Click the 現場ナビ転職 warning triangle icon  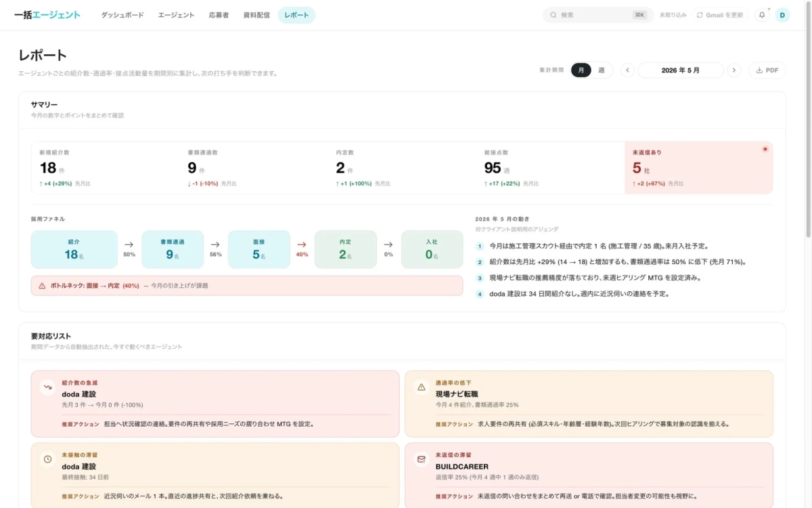(422, 388)
